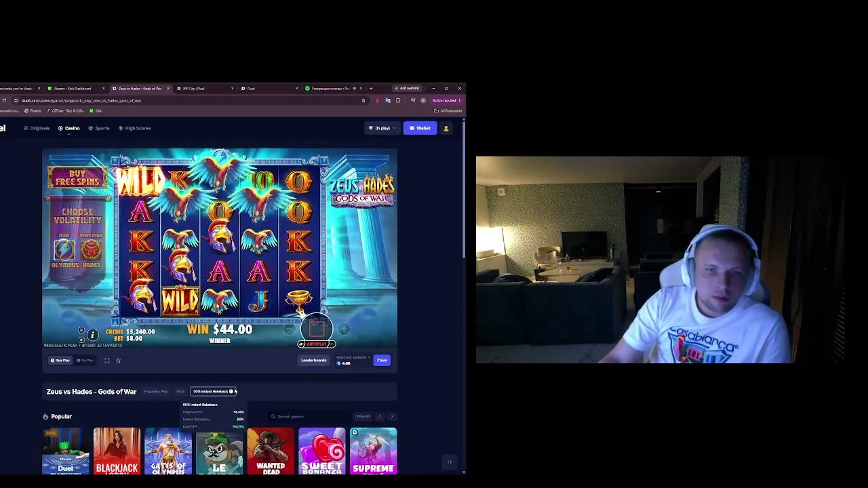This screenshot has width=868, height=488.
Task: Switch to the Stream - Kick Dashboard tab
Action: [75, 89]
